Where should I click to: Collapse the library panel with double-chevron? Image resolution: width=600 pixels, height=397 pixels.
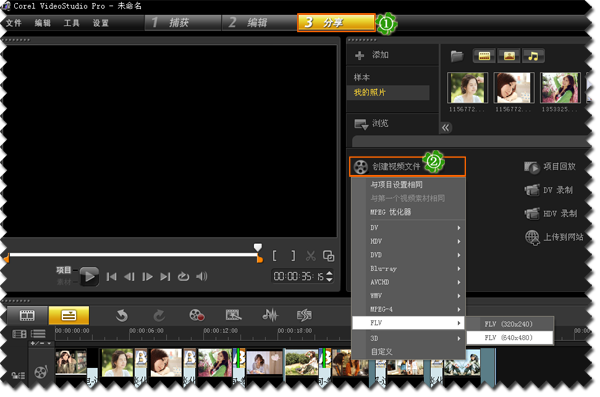coord(445,127)
